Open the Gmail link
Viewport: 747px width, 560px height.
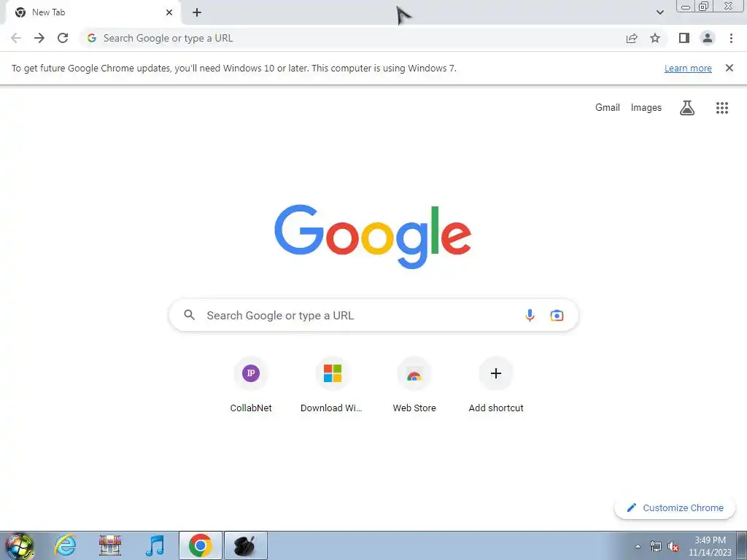click(x=608, y=108)
